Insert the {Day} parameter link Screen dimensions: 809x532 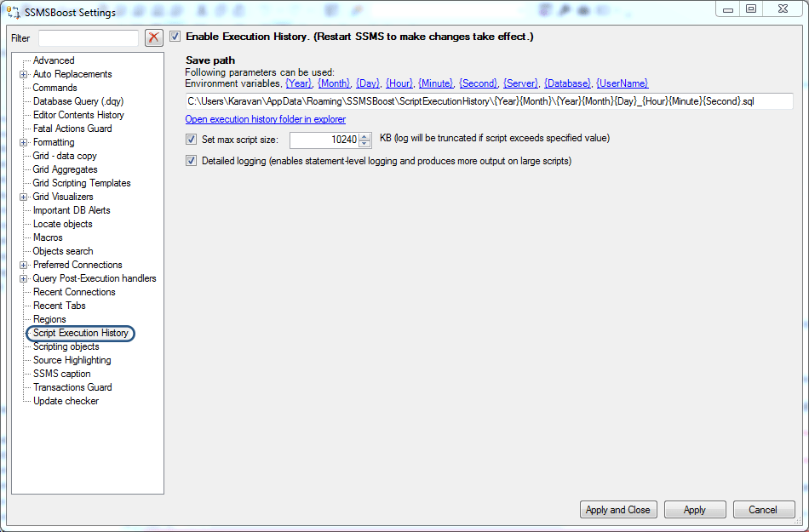(x=368, y=83)
